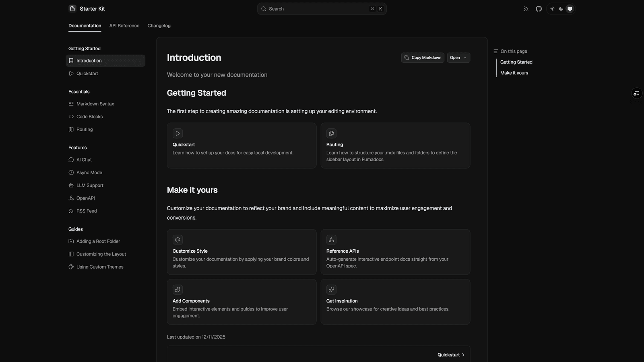This screenshot has width=644, height=362.
Task: Jump to Make it yours section
Action: [514, 73]
